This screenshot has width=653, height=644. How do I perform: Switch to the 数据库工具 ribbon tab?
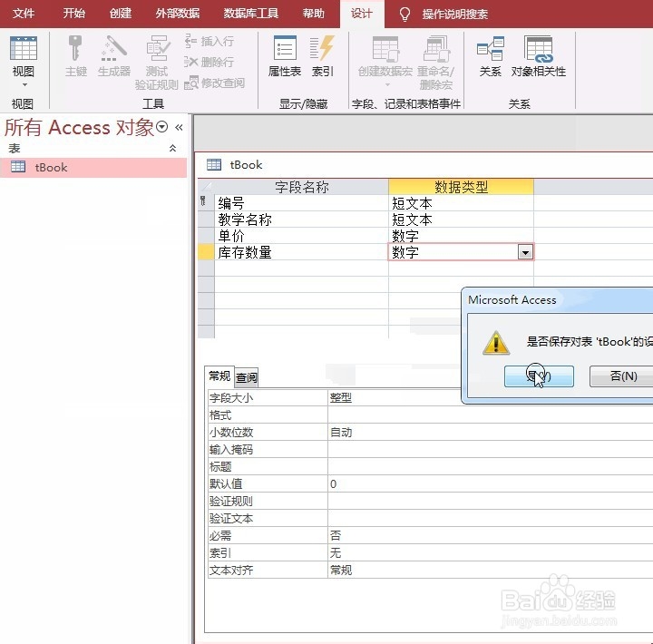click(x=250, y=14)
